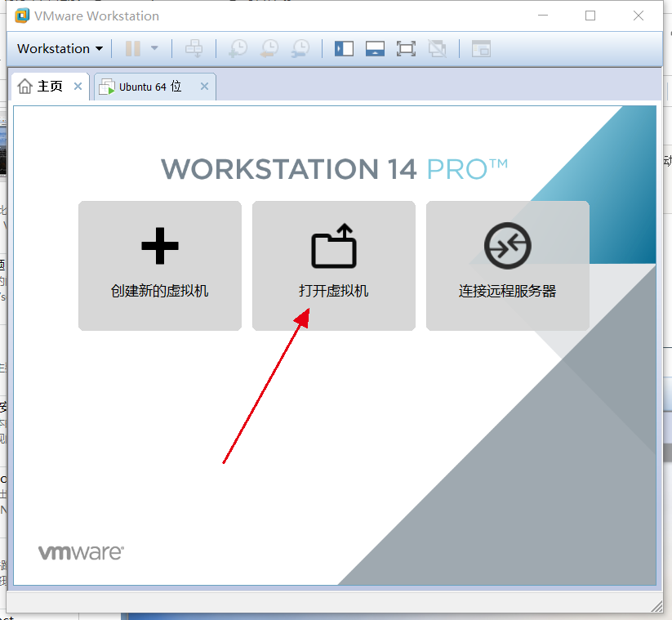Click the Unity mode toolbar icon

point(437,48)
